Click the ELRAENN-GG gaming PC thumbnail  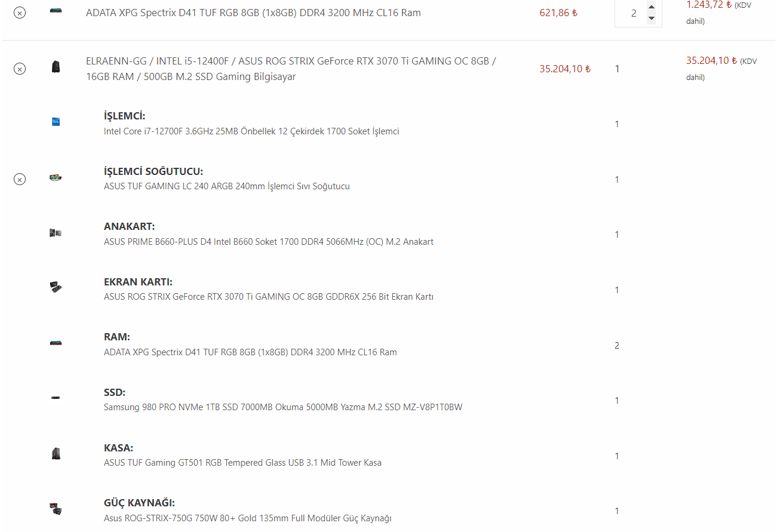click(56, 67)
